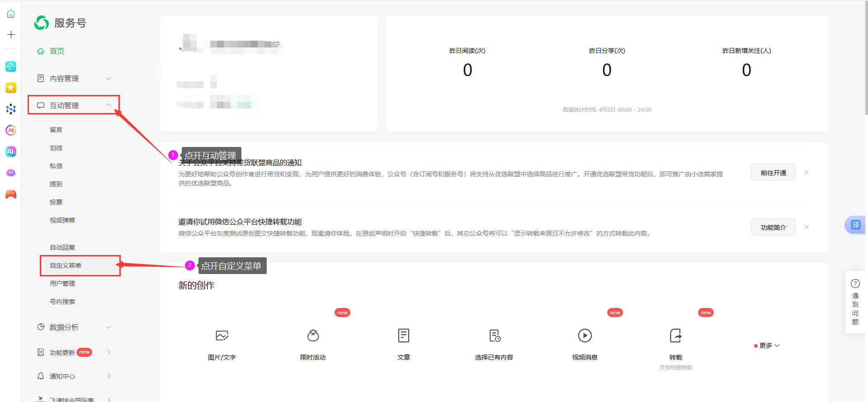Click the 图片/文字 creation icon

[222, 336]
